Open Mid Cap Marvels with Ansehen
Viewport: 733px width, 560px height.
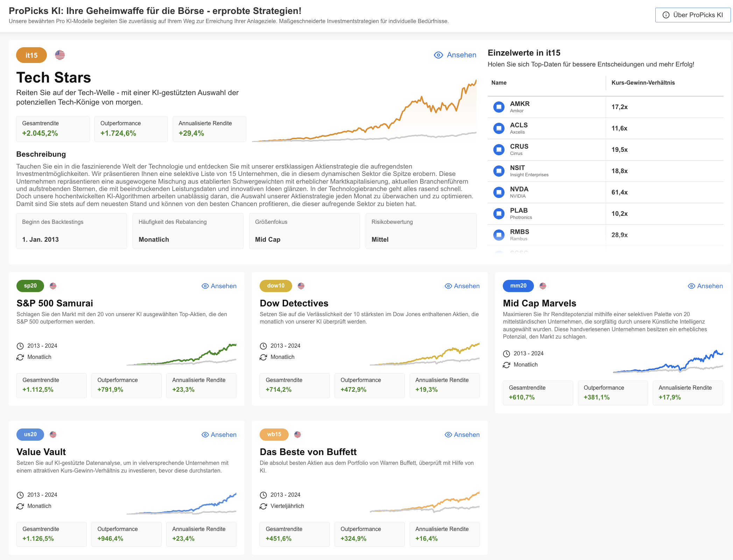705,286
